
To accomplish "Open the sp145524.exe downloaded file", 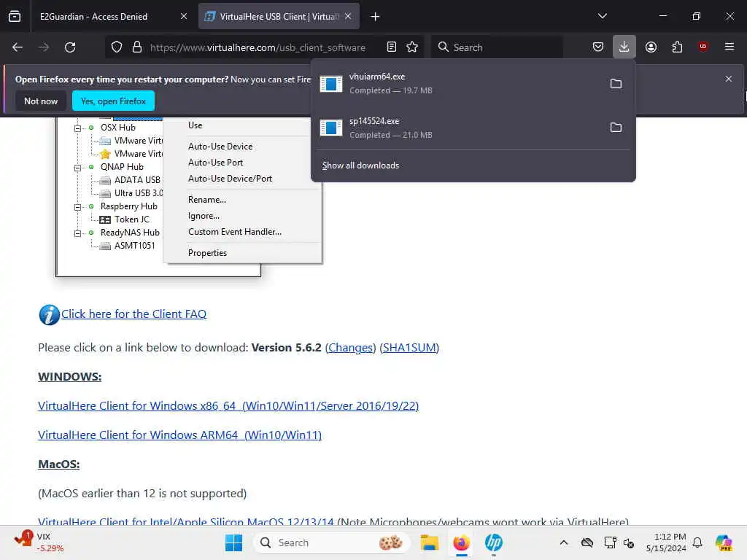I will click(x=457, y=128).
